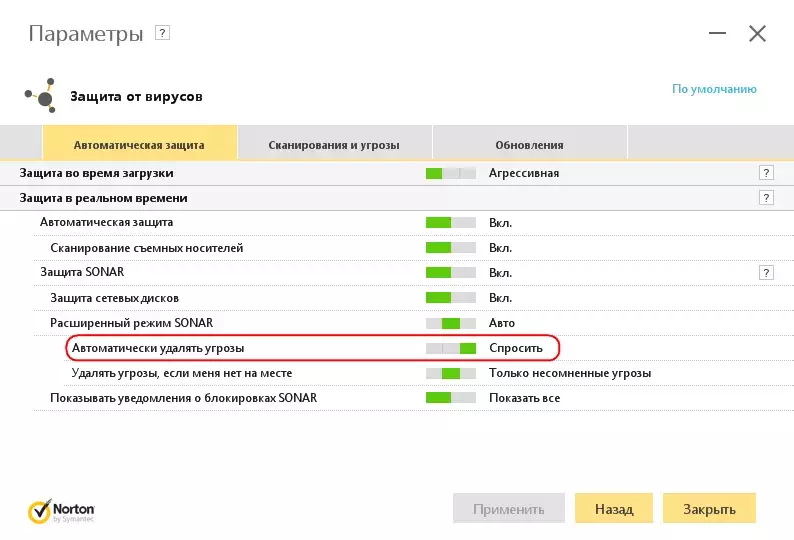Click the Сканирование съемных носителей label

146,248
